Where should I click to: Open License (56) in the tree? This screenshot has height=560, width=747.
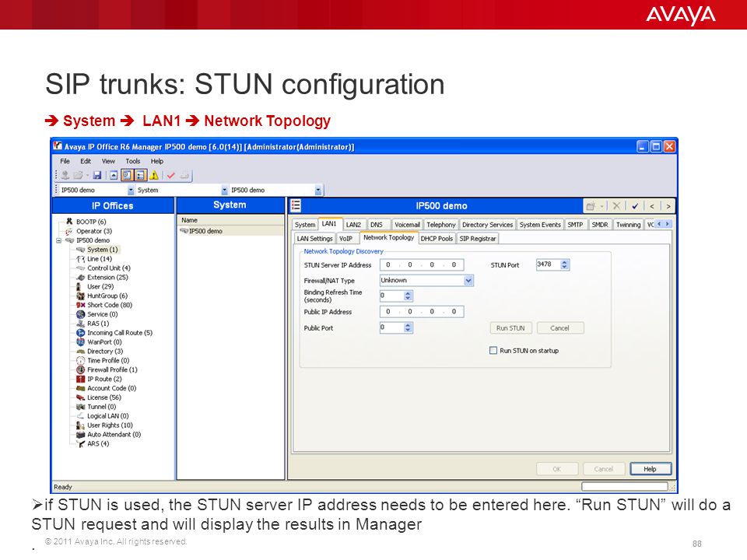click(103, 397)
